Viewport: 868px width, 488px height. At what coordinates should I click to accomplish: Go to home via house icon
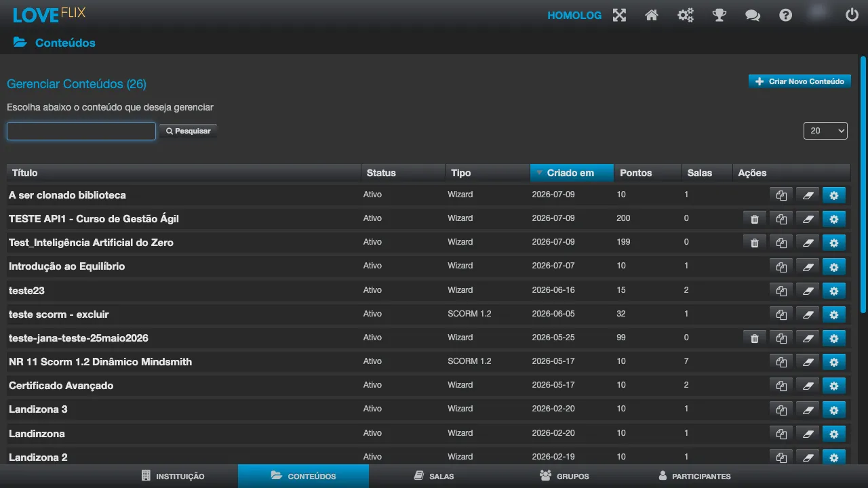[x=652, y=15]
